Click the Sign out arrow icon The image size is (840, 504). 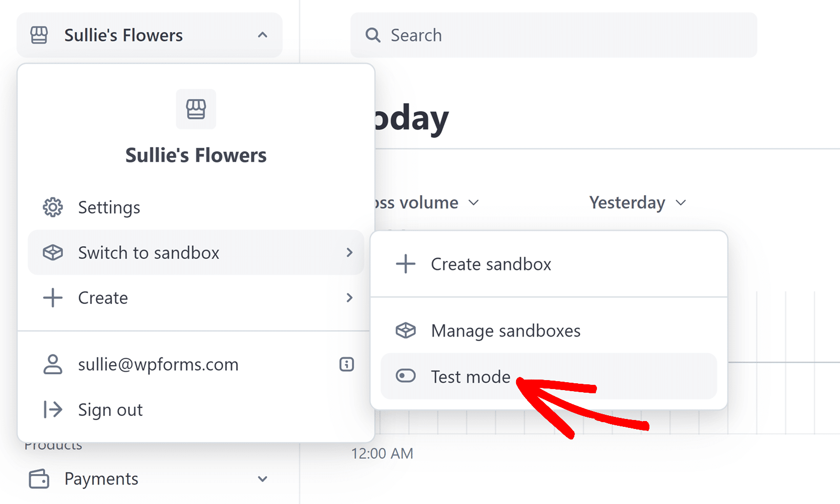52,409
